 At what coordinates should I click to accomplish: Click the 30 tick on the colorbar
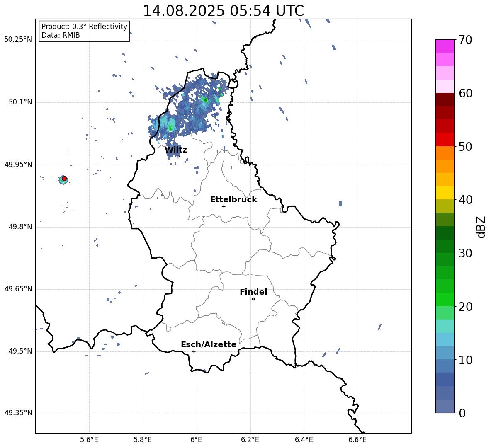click(465, 253)
